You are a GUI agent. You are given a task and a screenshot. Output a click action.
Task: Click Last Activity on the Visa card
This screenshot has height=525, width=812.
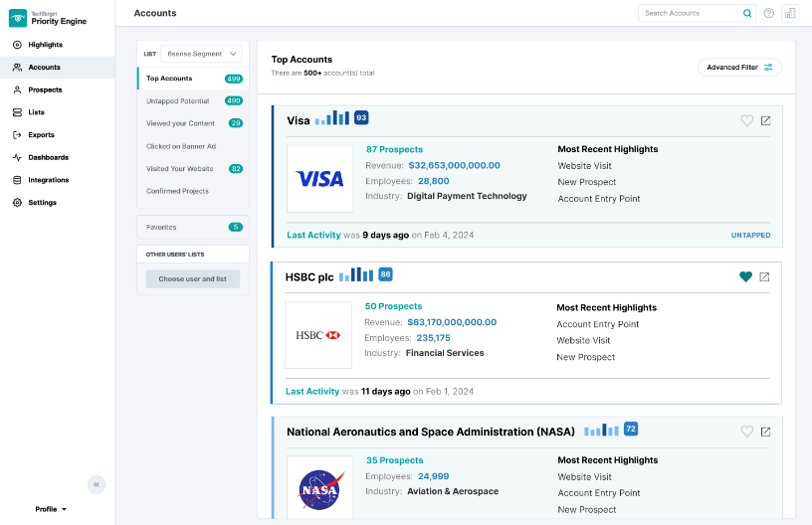313,235
